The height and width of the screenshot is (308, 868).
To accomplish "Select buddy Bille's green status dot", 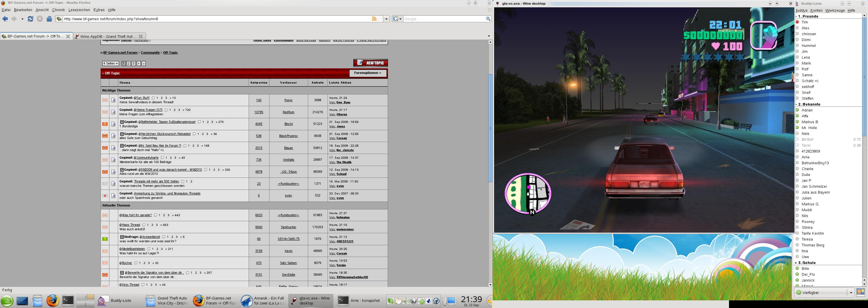I will tap(798, 269).
